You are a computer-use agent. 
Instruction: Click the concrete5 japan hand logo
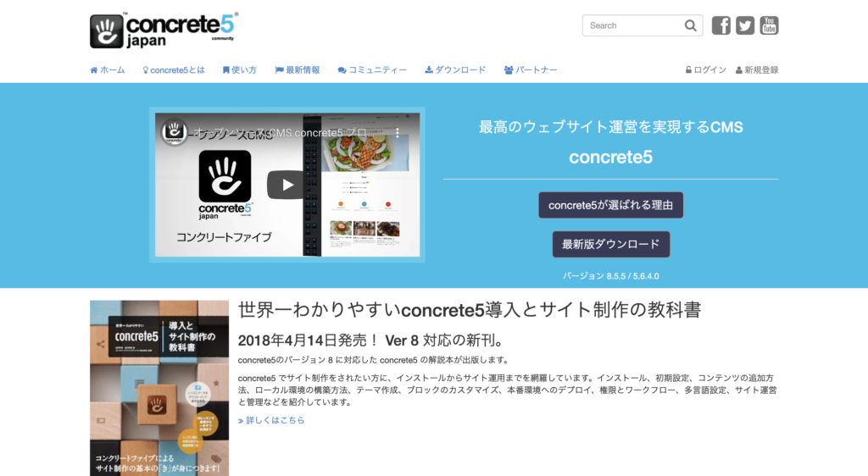point(106,31)
